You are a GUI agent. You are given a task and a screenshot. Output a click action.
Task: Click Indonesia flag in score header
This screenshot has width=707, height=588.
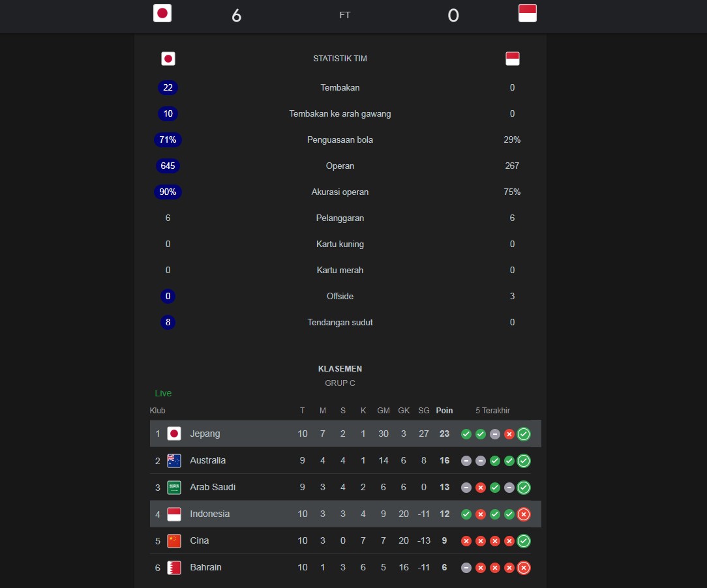[x=528, y=13]
